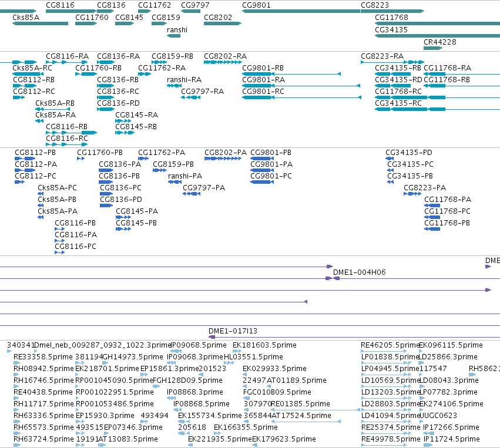Click BAC clone DME1-004H06
500x448 pixels.
point(360,272)
